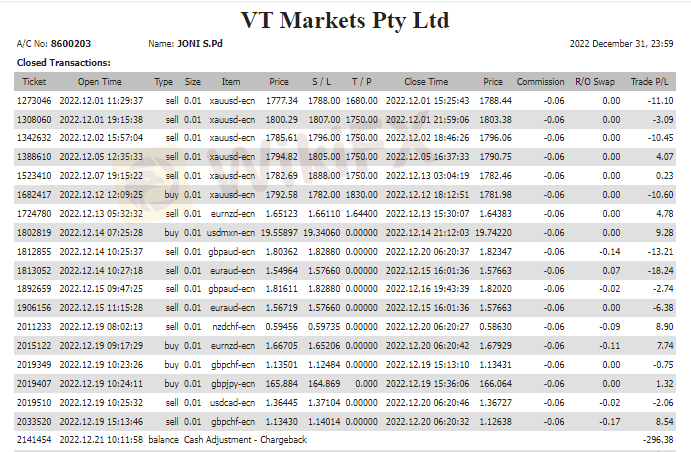Click close price 19.74220

(493, 232)
